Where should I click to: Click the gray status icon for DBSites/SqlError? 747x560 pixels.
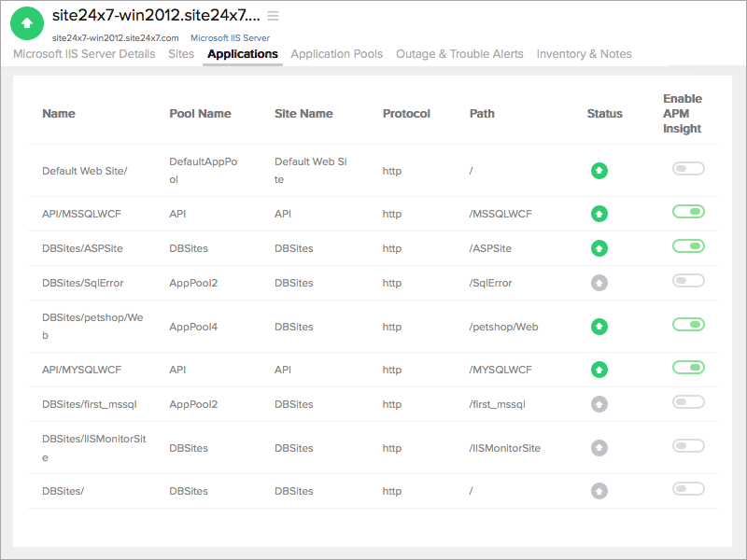pyautogui.click(x=599, y=283)
